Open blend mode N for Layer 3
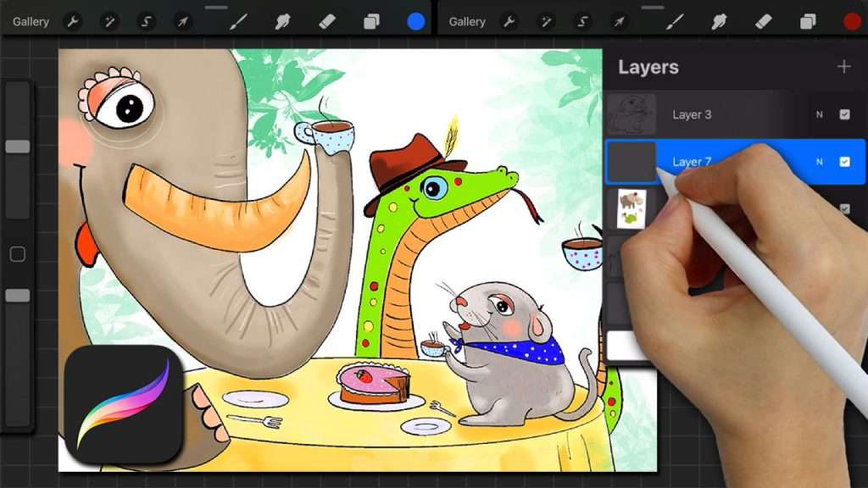The image size is (868, 488). tap(819, 114)
